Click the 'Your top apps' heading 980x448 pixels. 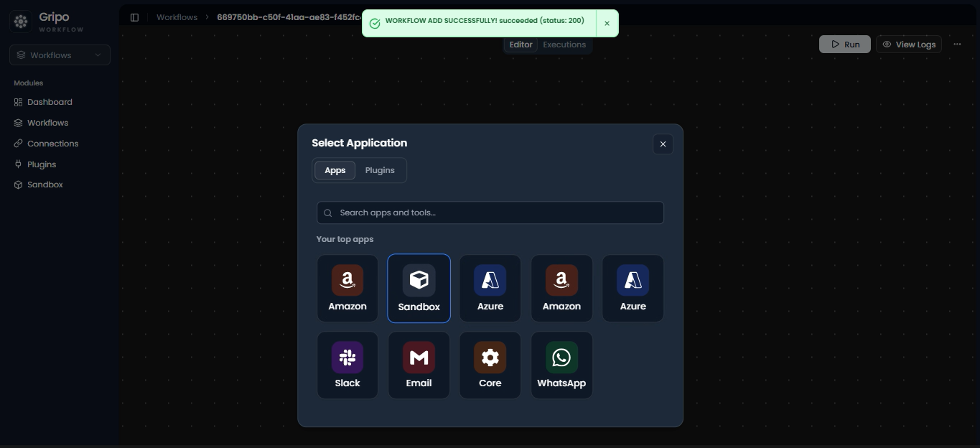pyautogui.click(x=345, y=239)
